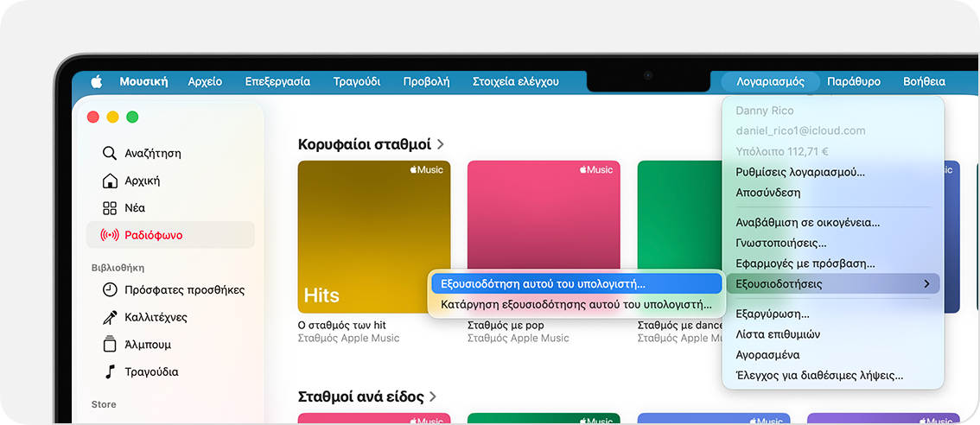Expand the Εξουσιοδοτήσεις submenu arrow

927,283
